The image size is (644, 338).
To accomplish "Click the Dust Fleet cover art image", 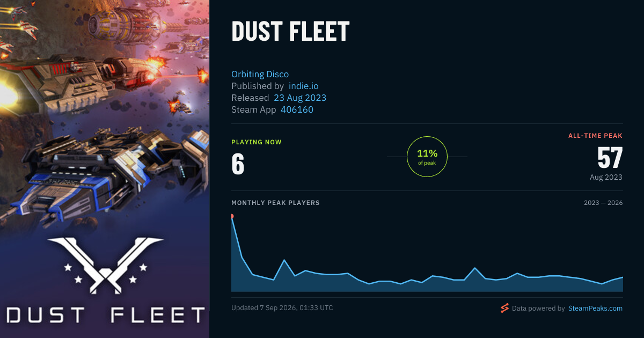I will [x=105, y=169].
